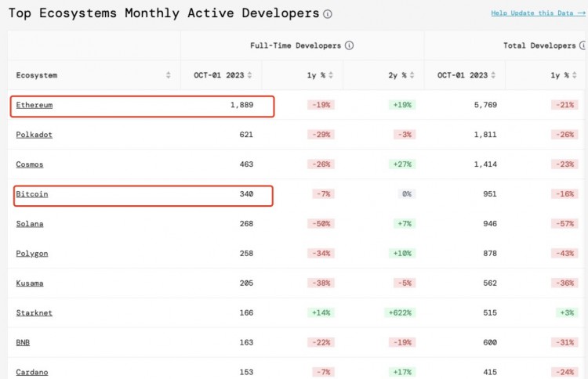
Task: Click the Starknet ecosystem link
Action: [34, 313]
